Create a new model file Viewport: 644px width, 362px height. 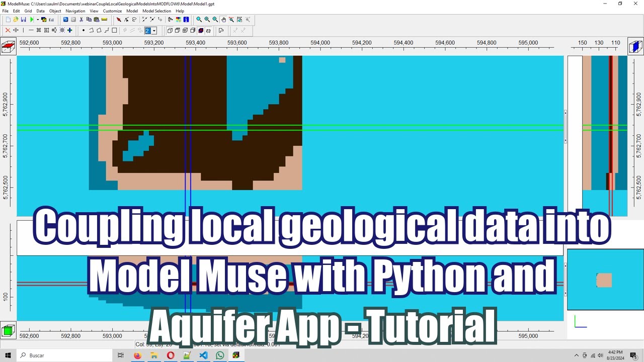click(8, 20)
